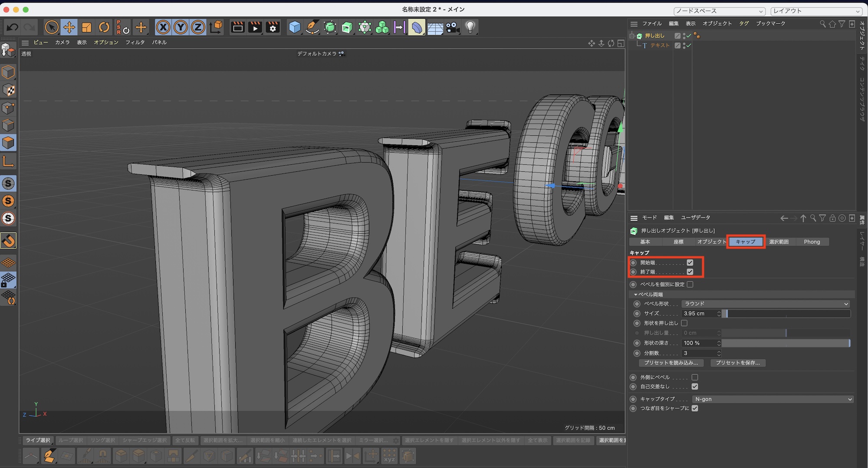Open the ベベル形状 ラウンド dropdown
868x468 pixels.
pos(766,304)
